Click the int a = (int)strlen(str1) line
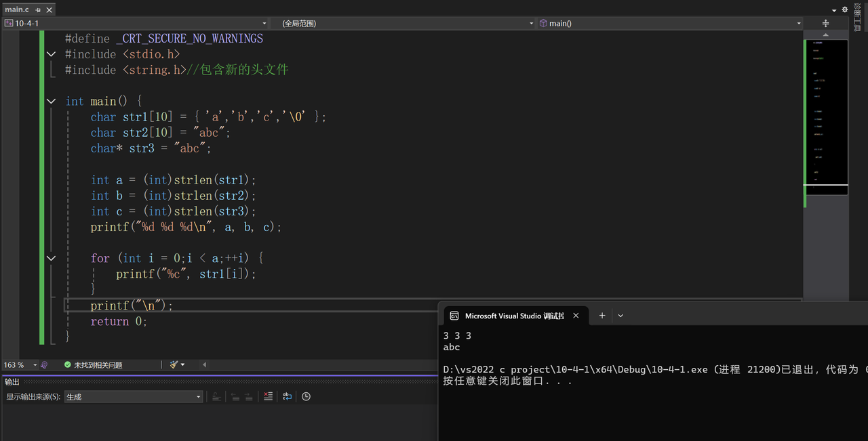This screenshot has width=868, height=441. [174, 180]
